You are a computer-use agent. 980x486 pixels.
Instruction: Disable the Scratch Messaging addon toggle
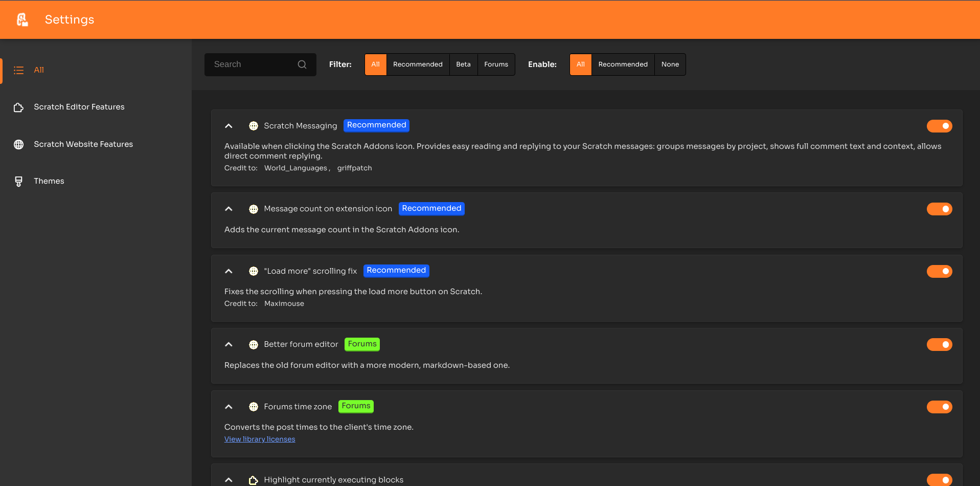[939, 126]
